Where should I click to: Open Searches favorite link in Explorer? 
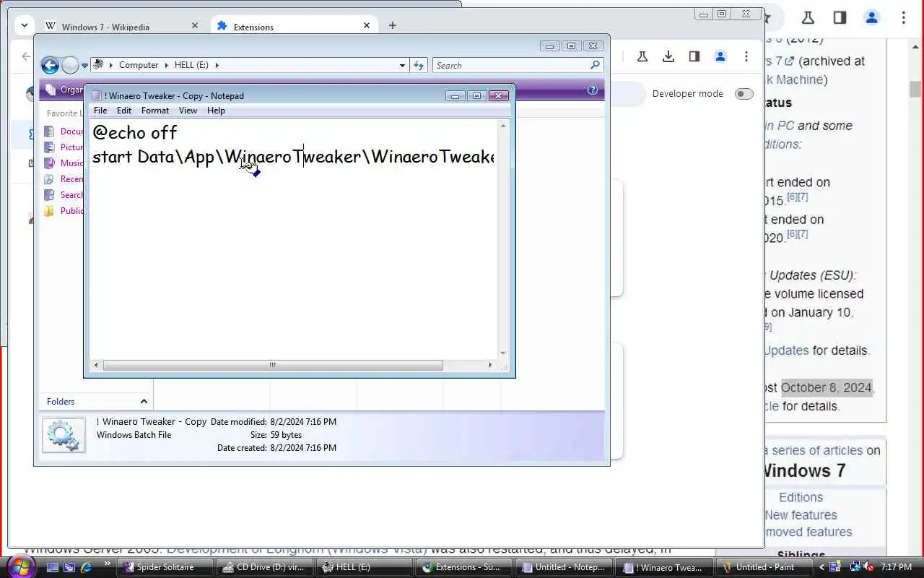64,195
